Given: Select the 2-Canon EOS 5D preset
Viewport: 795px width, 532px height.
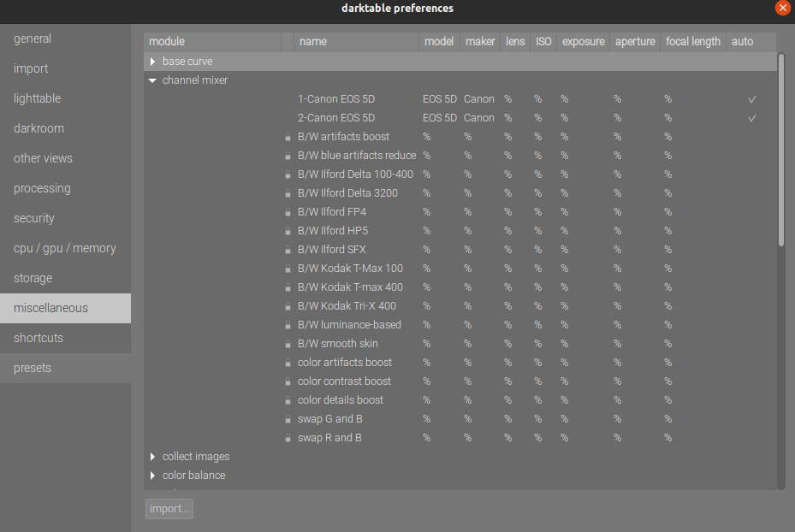Looking at the screenshot, I should click(x=336, y=118).
